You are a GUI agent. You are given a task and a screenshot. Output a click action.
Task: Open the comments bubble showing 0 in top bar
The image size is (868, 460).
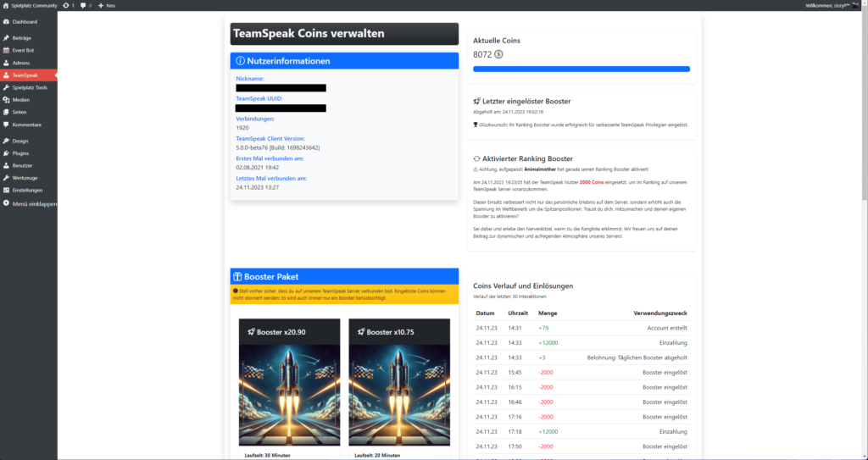click(x=83, y=6)
